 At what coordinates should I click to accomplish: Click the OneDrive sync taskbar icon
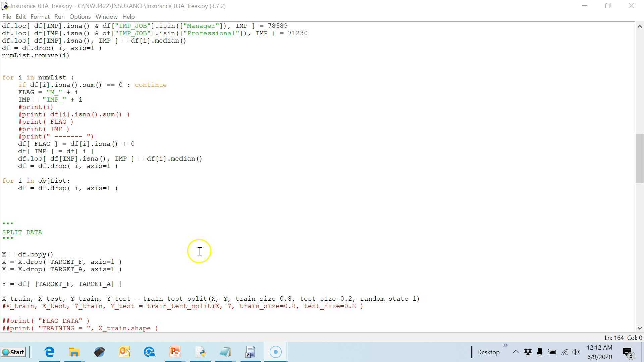(x=150, y=352)
